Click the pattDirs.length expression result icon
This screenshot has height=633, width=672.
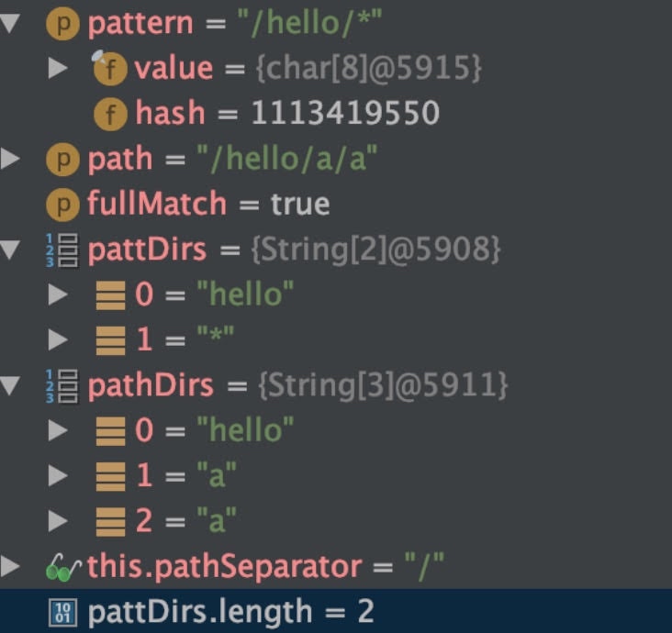click(63, 612)
